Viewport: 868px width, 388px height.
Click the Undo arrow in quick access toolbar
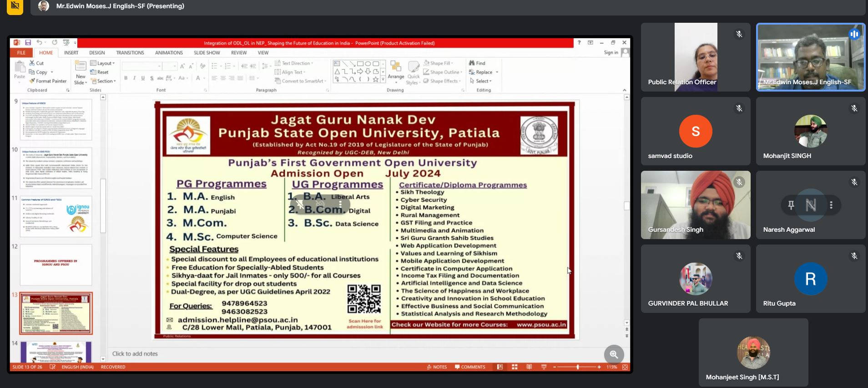click(x=39, y=42)
